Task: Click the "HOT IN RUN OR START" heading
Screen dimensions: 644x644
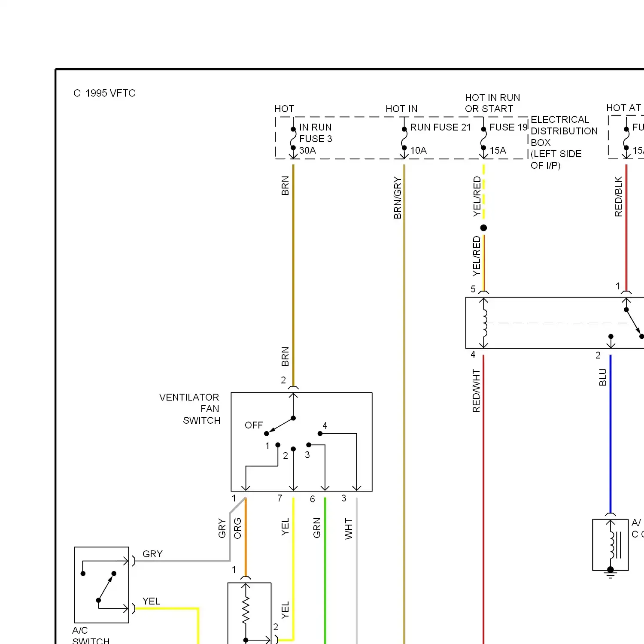Action: coord(492,103)
